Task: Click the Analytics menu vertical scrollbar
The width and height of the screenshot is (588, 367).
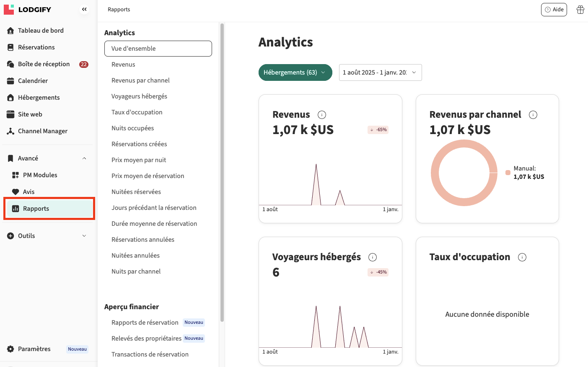Action: [222, 172]
